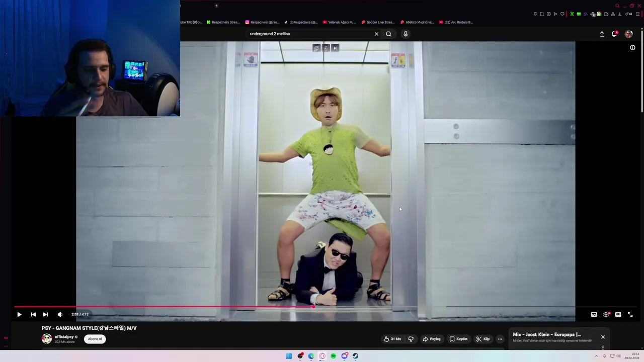Click the browser toolbar search magnifier
Viewport: 644px width, 362px height.
[618, 6]
